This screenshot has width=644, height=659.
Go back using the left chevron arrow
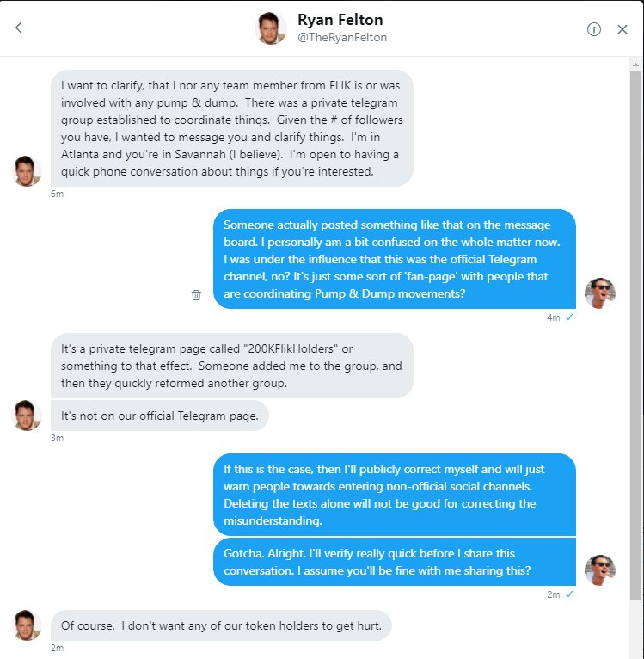click(18, 28)
